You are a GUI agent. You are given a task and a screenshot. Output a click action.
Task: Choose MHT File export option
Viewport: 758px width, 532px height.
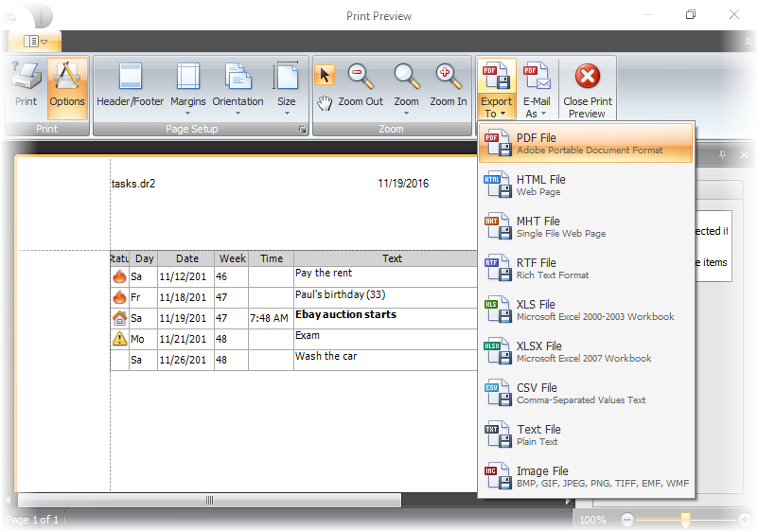pos(586,226)
